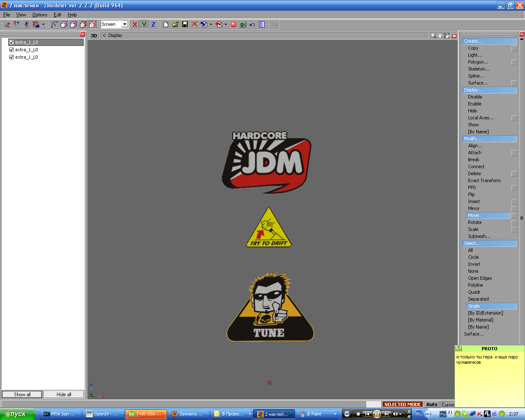Toggle the green Y axis constraint

point(144,25)
